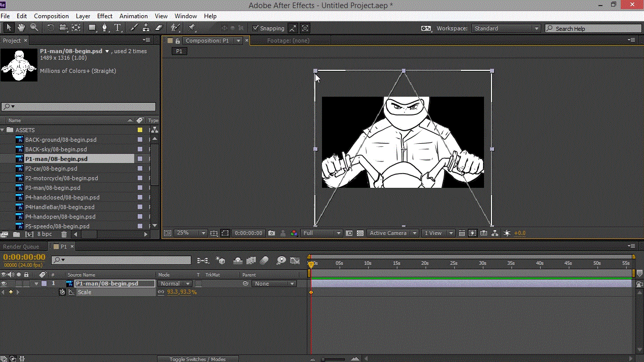Open the Graph Editor icon
The height and width of the screenshot is (362, 644).
pos(295,260)
